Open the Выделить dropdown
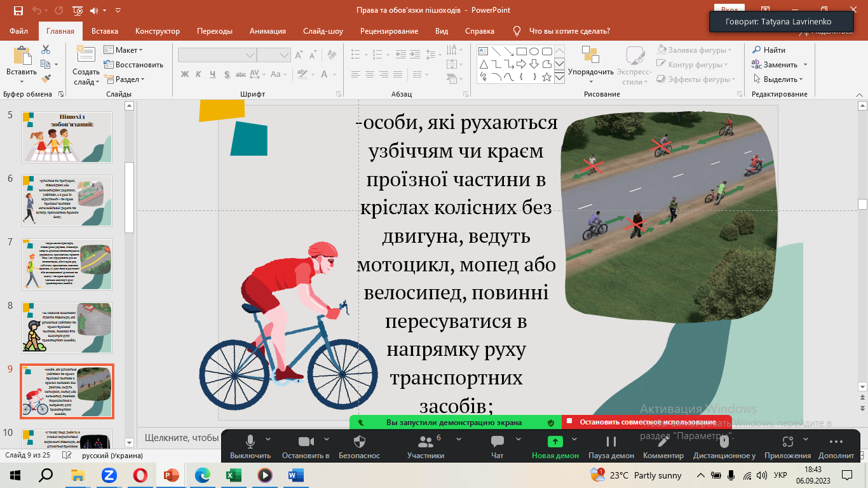The height and width of the screenshot is (488, 868). click(x=779, y=79)
